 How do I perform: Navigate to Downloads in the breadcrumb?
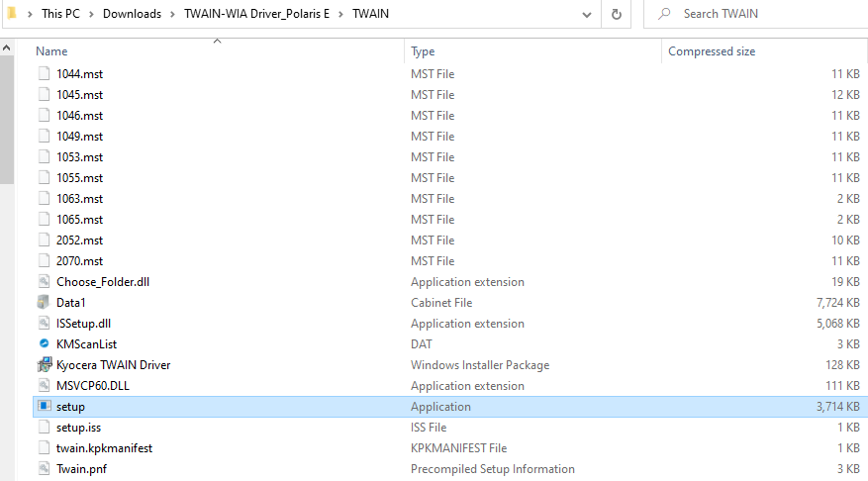tap(132, 14)
